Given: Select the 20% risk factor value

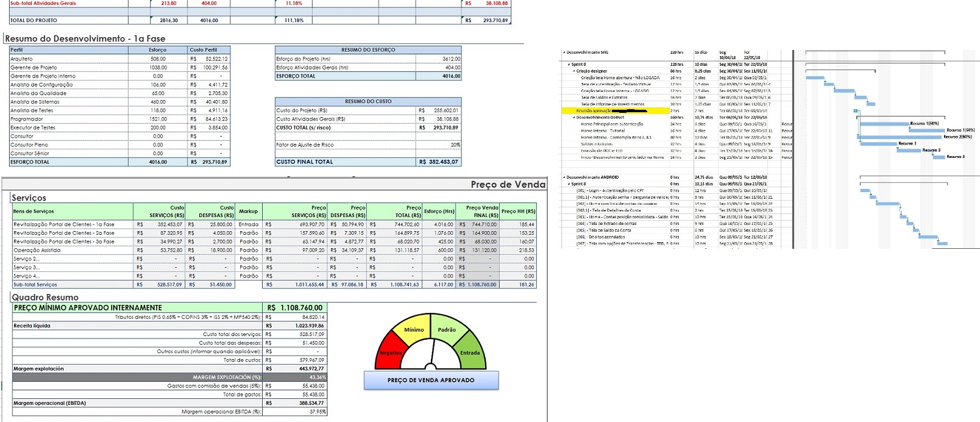Looking at the screenshot, I should (x=455, y=145).
